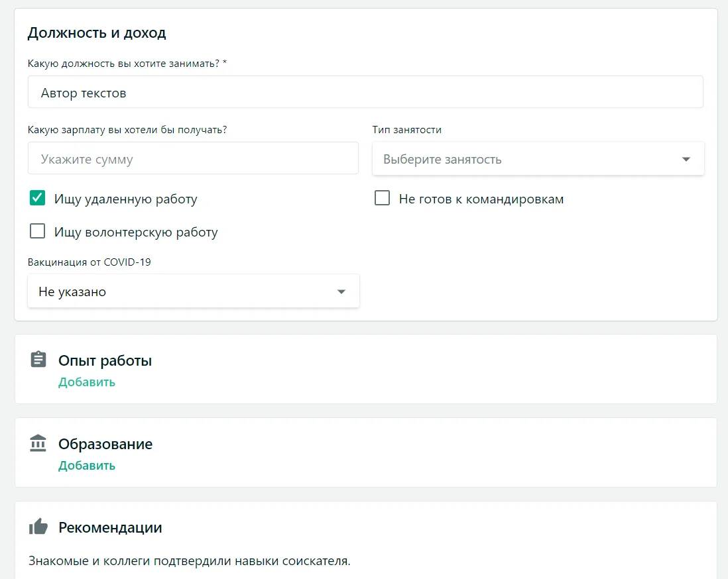
Task: Tick the Не готов к командировкам checkbox
Action: 382,198
